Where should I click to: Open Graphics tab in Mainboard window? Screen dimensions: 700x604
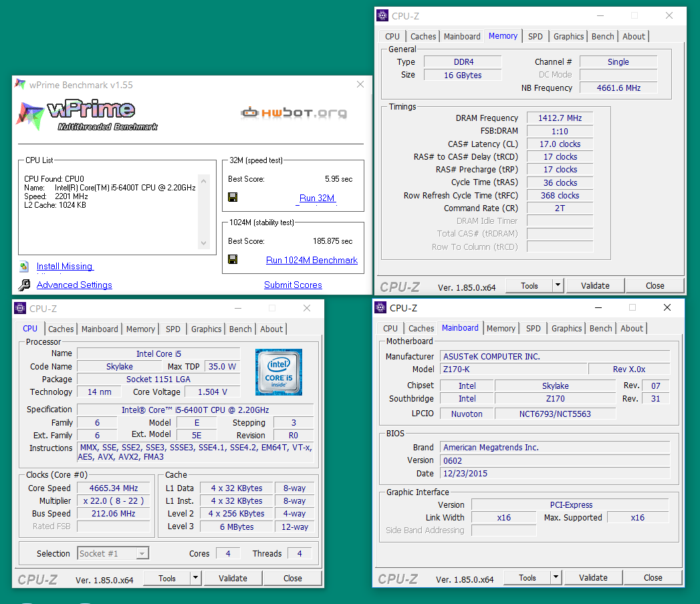566,328
